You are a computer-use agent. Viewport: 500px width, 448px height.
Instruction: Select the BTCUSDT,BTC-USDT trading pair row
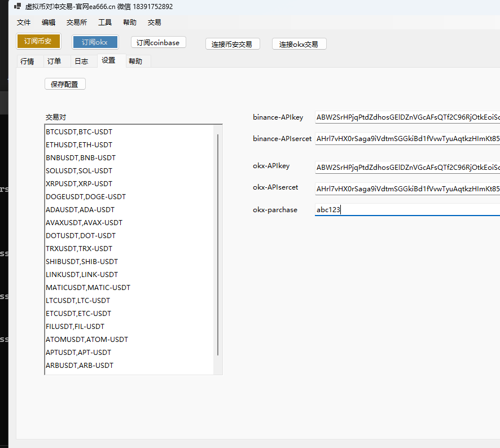[x=79, y=132]
